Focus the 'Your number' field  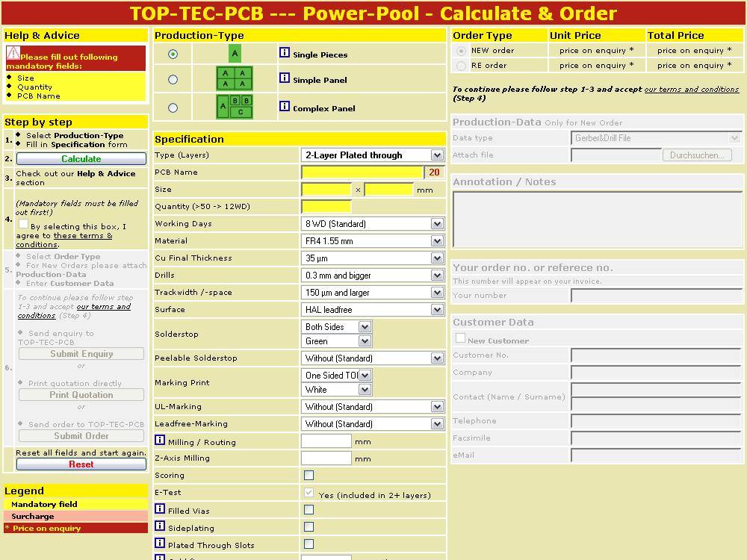tap(656, 295)
